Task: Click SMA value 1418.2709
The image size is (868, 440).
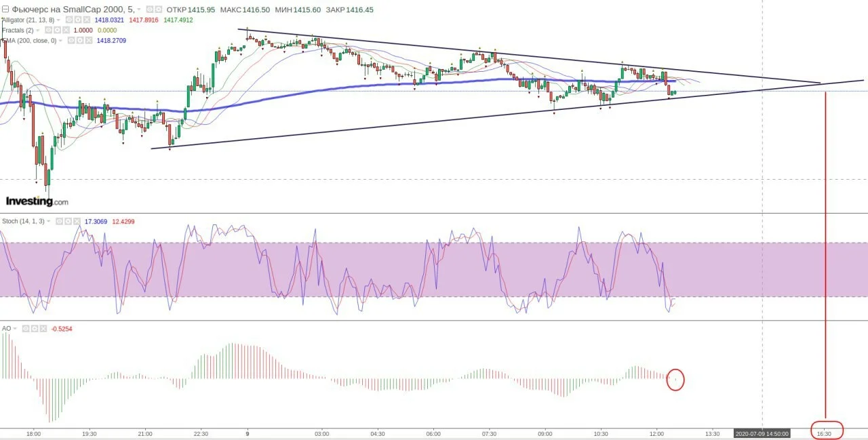Action: 111,41
